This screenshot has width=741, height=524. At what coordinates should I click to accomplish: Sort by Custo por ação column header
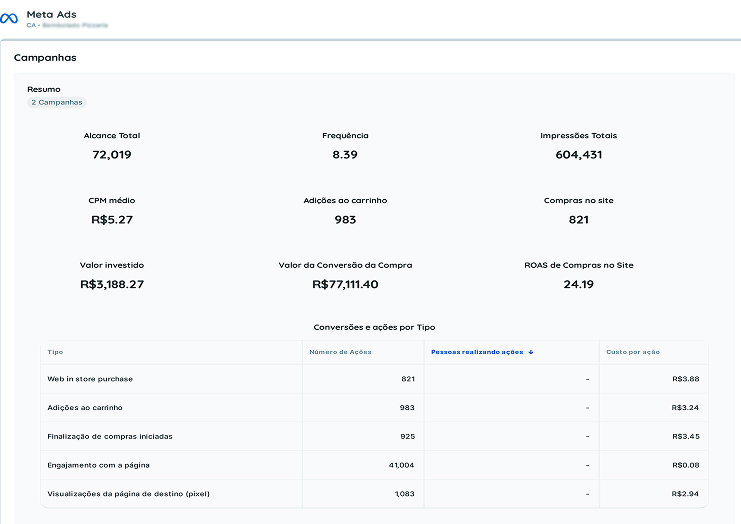click(x=633, y=352)
